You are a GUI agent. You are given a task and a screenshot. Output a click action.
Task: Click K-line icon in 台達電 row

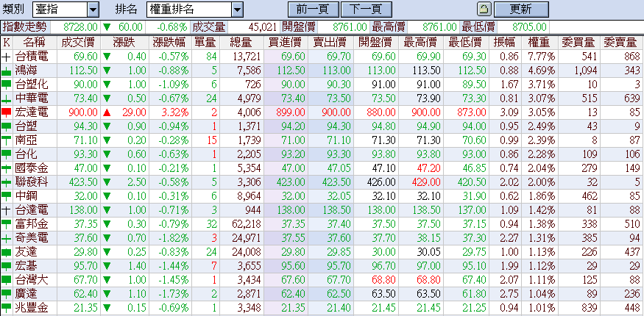click(6, 210)
